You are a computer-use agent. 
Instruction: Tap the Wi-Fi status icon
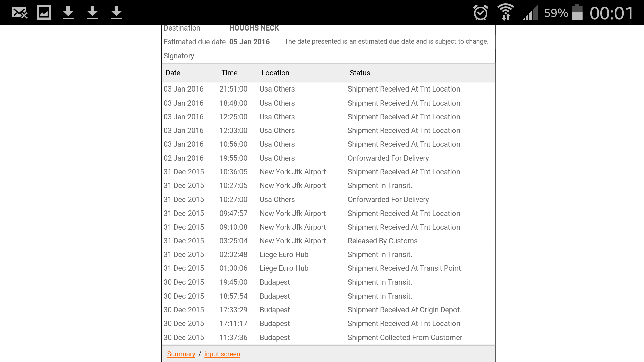tap(505, 12)
